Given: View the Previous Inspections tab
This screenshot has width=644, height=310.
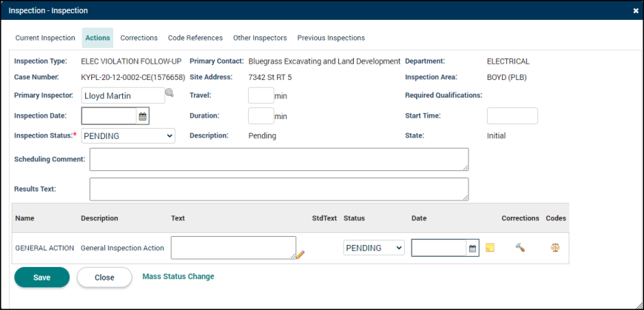Looking at the screenshot, I should point(331,38).
